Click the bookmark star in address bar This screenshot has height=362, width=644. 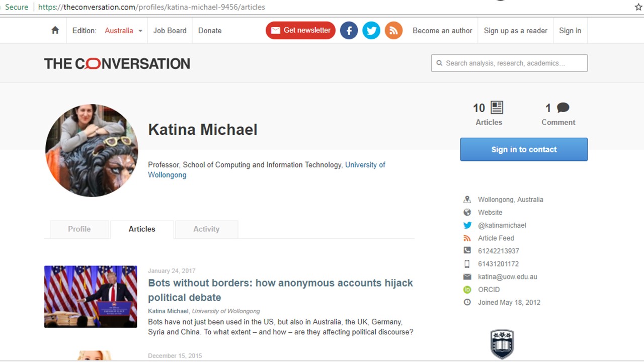click(x=638, y=7)
